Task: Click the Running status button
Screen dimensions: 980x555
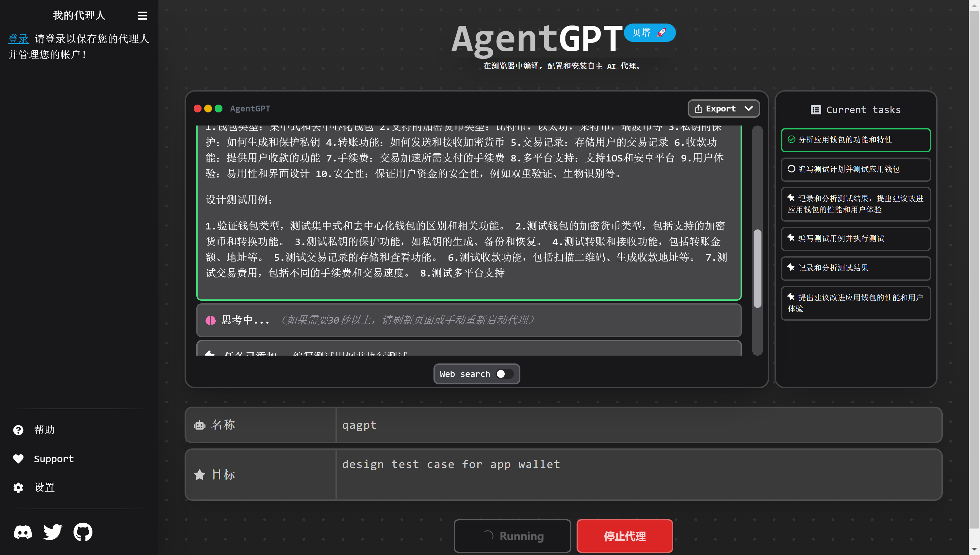Action: click(x=512, y=536)
